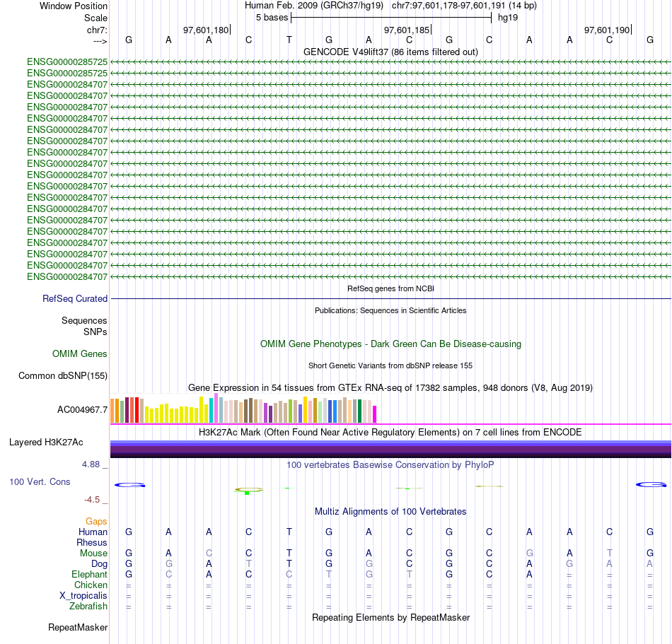Click the Dog alignment row label
Image resolution: width=672 pixels, height=644 pixels.
coord(99,564)
